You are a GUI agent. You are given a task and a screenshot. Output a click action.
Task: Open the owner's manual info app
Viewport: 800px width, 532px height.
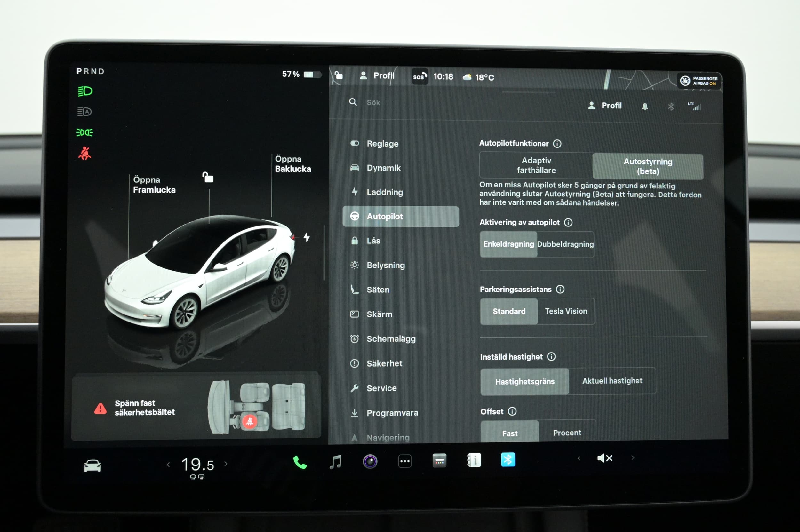(474, 460)
